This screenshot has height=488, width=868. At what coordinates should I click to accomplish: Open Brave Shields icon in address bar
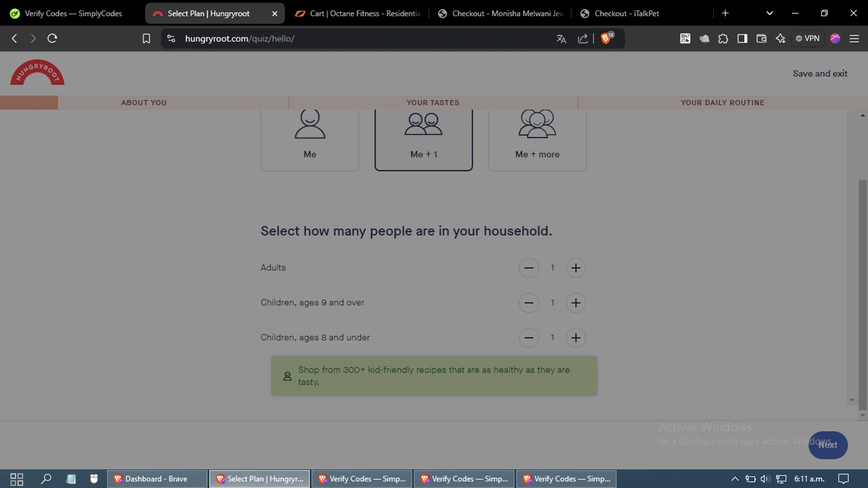click(x=606, y=39)
